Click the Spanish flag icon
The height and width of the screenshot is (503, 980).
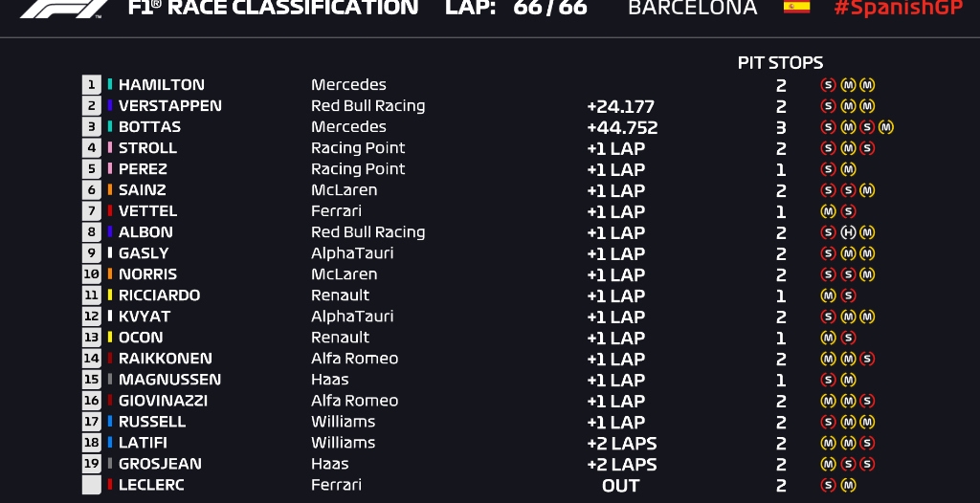pos(796,7)
